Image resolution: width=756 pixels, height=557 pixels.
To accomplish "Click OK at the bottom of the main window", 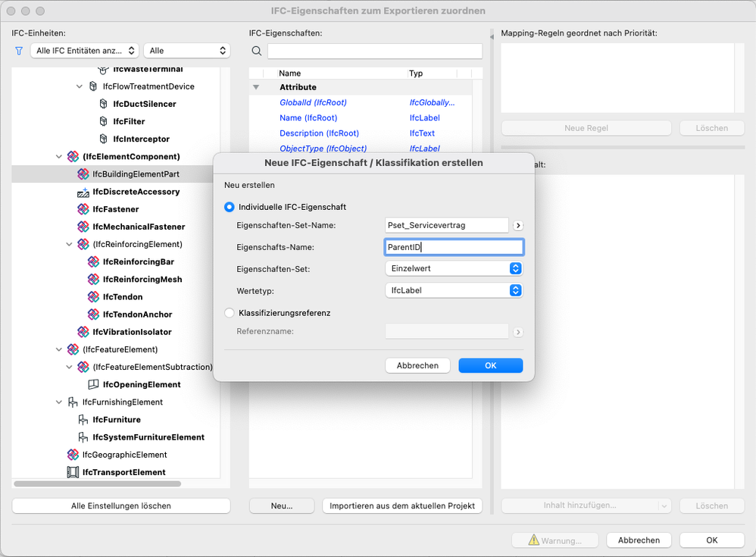I will click(711, 540).
